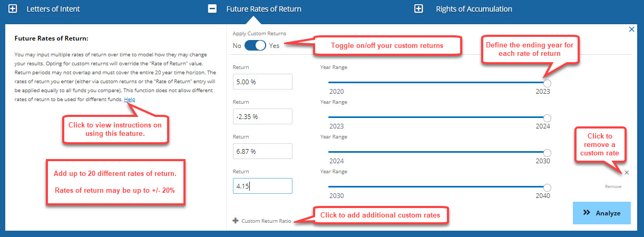Click the X icon to remove custom rate

pos(627,172)
